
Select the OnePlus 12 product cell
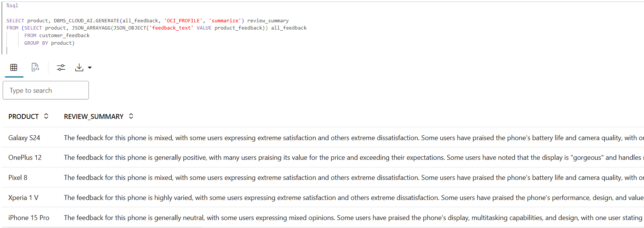(25, 158)
